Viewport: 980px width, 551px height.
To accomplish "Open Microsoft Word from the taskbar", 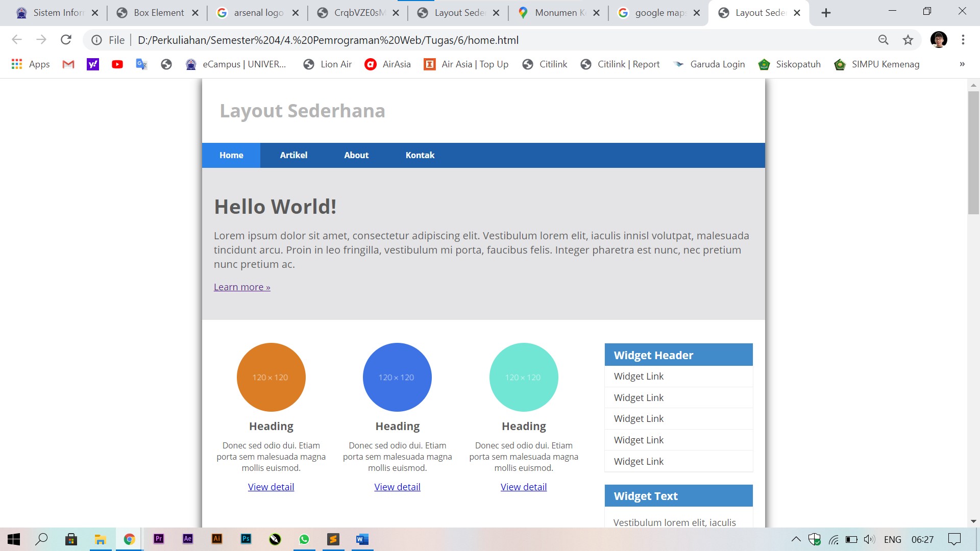I will point(362,539).
